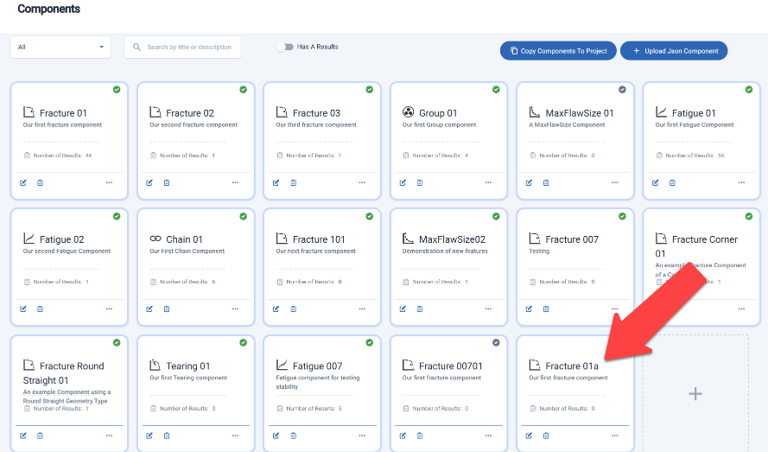Screen dimensions: 768x452
Task: Click the grey status check on MaxFlawSize 01
Action: (622, 90)
